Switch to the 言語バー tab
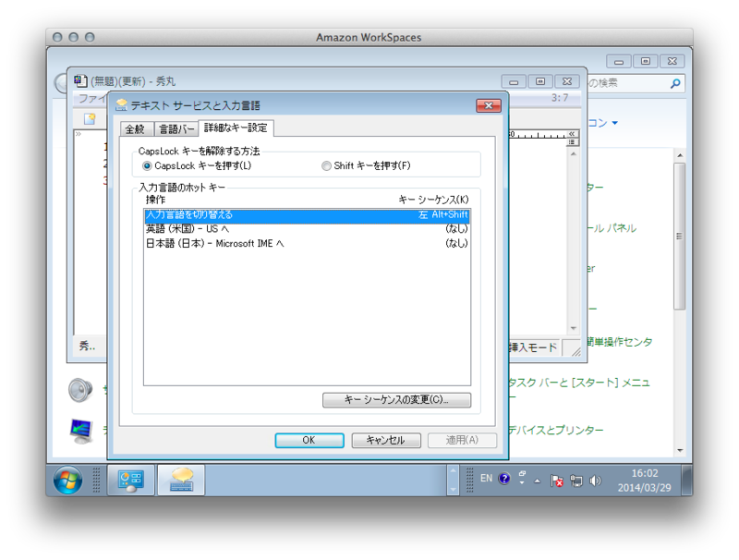 176,128
